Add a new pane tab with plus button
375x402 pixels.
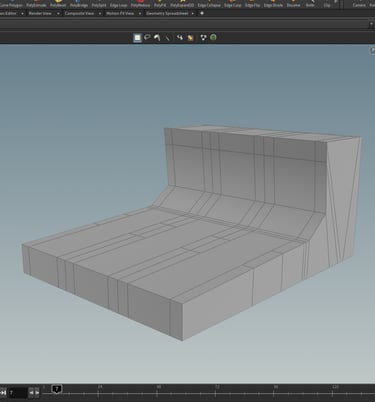[x=202, y=13]
